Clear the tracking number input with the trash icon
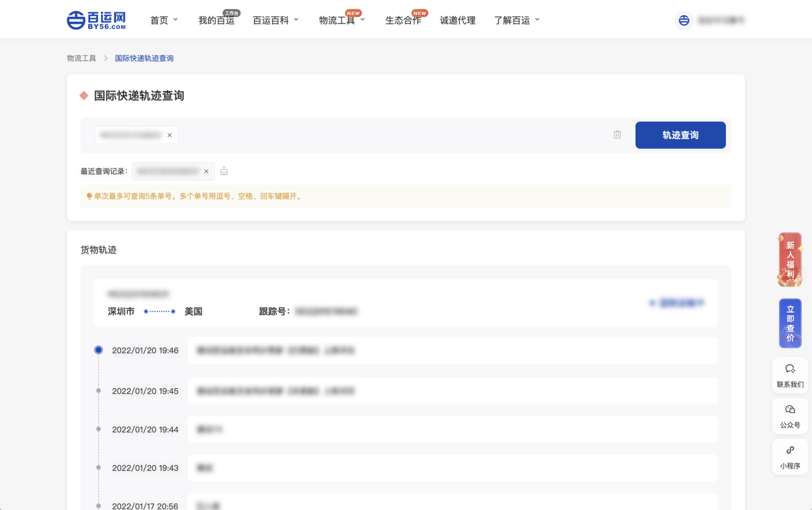Image resolution: width=812 pixels, height=510 pixels. (617, 135)
